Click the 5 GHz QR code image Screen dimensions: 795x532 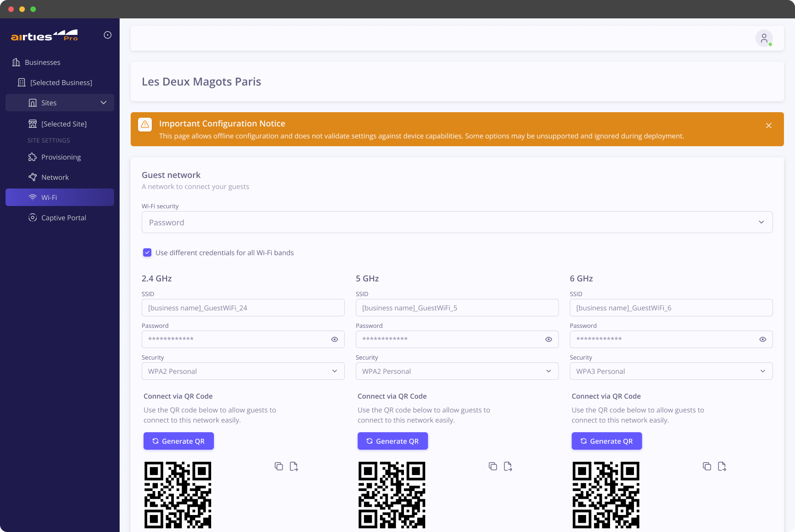(392, 495)
